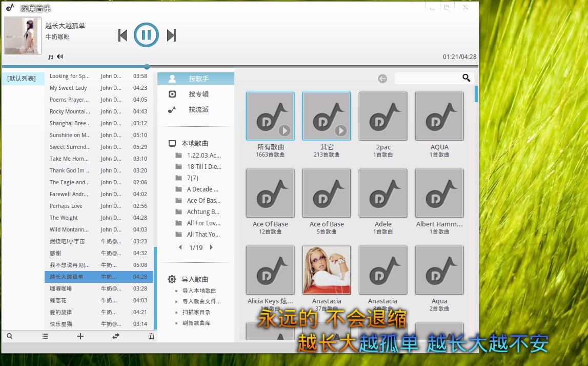Open the Ace Of Base 12首歌曲 tile
Screen dimensions: 588x366
pos(270,193)
